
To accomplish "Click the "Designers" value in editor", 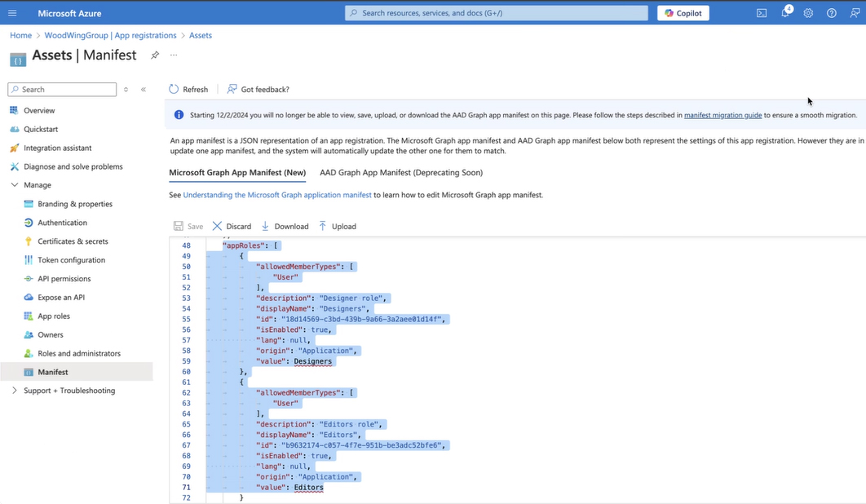I will pyautogui.click(x=312, y=361).
